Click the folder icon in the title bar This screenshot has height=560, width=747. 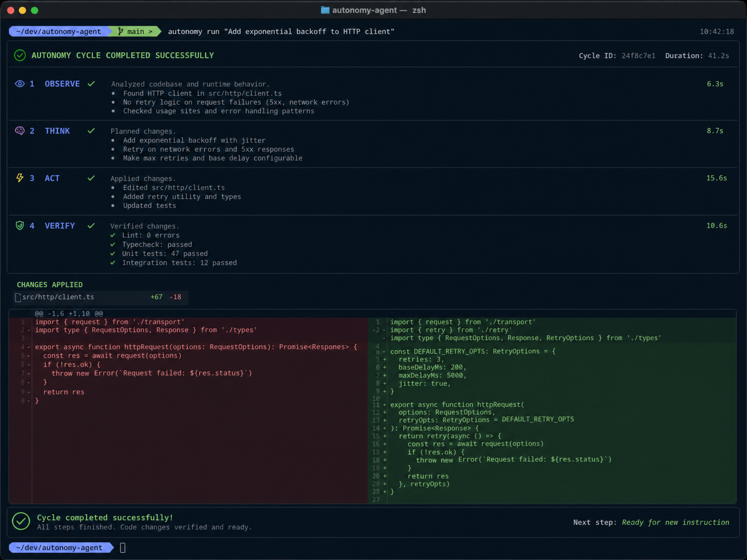(x=325, y=10)
